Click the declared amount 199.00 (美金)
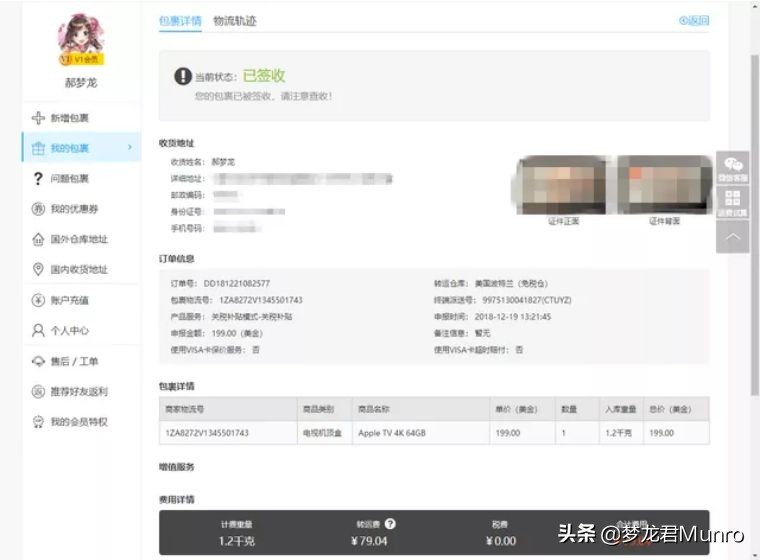Viewport: 760px width, 560px height. point(237,333)
